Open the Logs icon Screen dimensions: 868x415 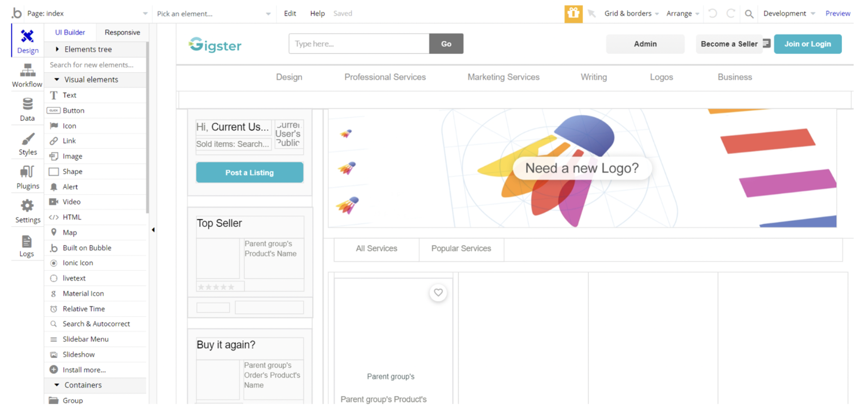27,241
